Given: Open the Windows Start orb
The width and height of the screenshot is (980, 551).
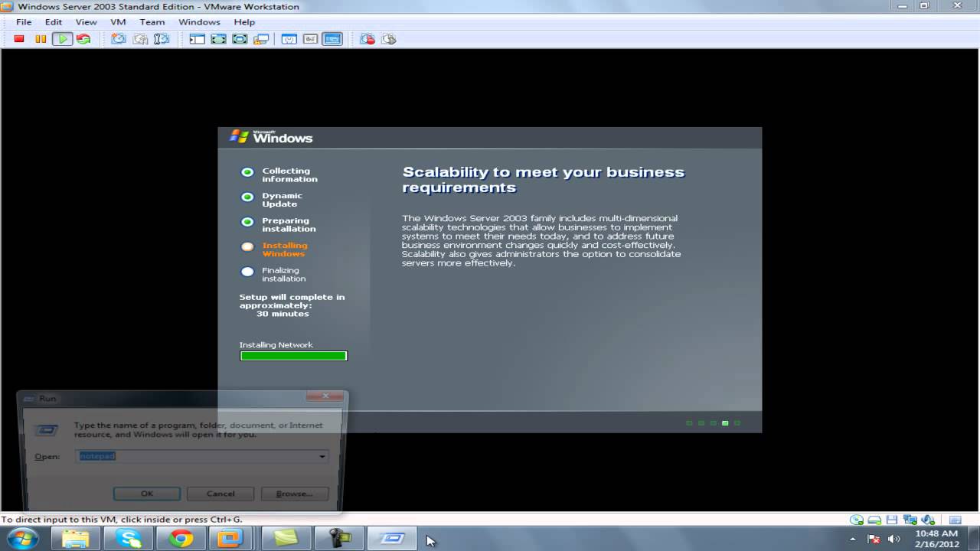Looking at the screenshot, I should point(22,539).
